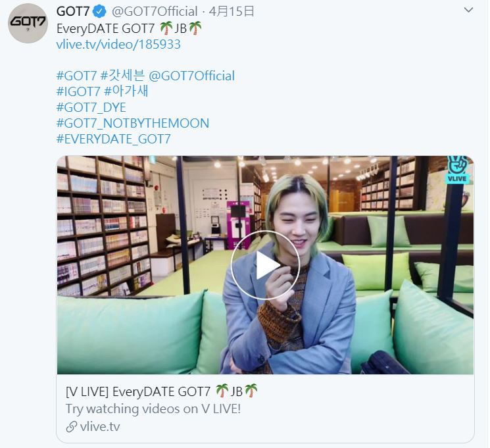The image size is (490, 448).
Task: Open the #IGOT7 hashtag
Action: click(x=78, y=92)
